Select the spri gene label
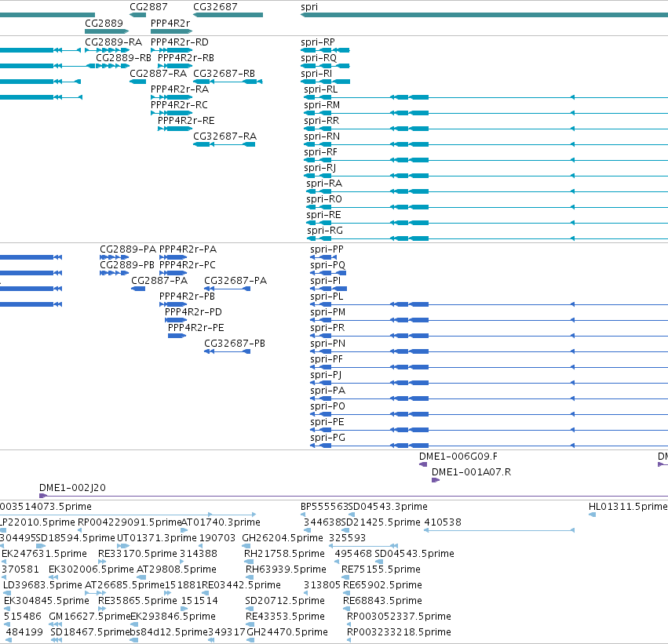Screen dimensions: 668x644 [309, 7]
